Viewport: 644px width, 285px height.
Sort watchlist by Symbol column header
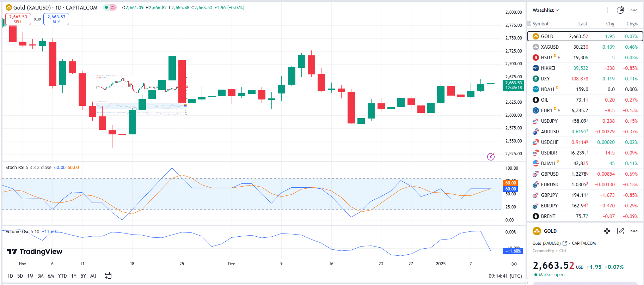540,24
